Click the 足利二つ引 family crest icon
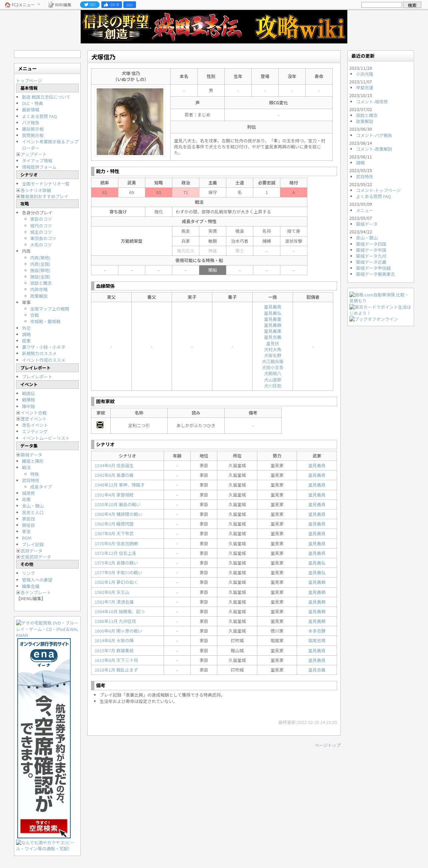The height and width of the screenshot is (868, 428). [x=100, y=425]
